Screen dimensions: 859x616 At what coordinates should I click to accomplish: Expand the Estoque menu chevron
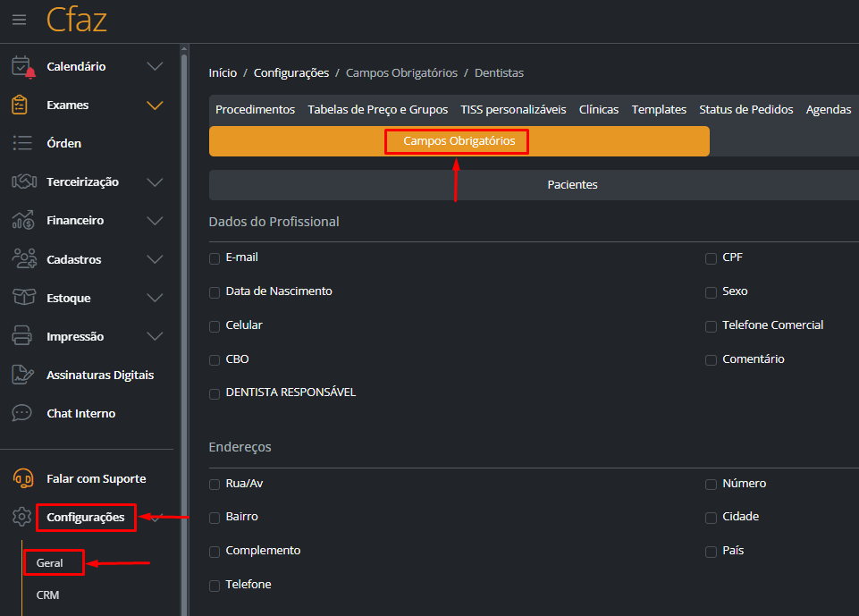pos(155,298)
